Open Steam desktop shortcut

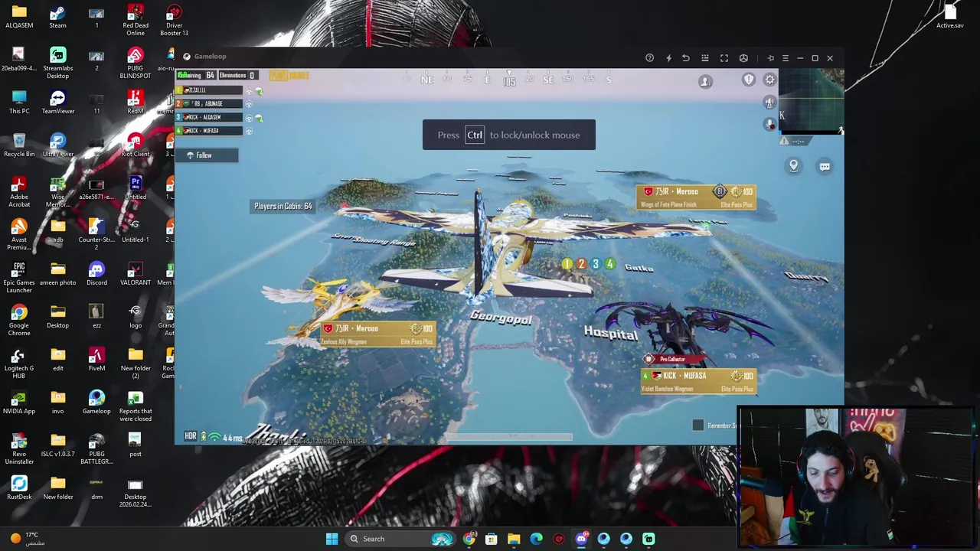57,18
